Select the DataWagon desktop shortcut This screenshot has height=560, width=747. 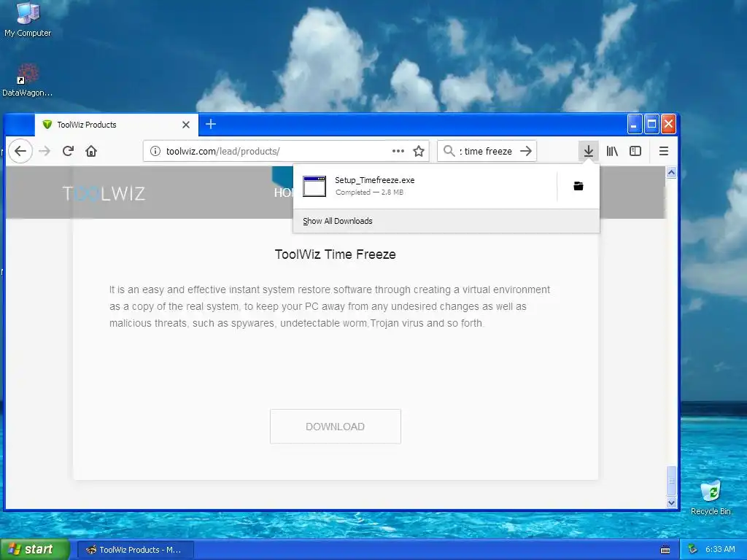[27, 80]
